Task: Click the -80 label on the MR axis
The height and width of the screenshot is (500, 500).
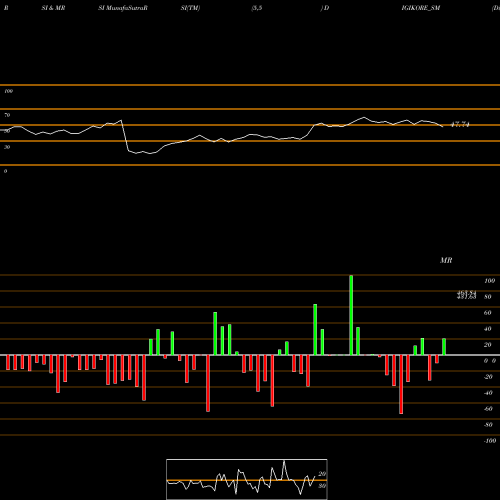Action: pyautogui.click(x=488, y=425)
